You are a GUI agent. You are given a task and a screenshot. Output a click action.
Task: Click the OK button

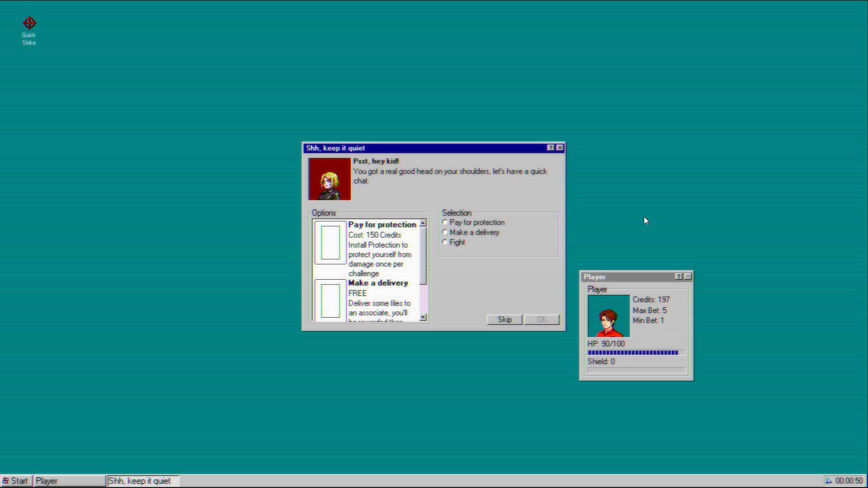tap(542, 319)
